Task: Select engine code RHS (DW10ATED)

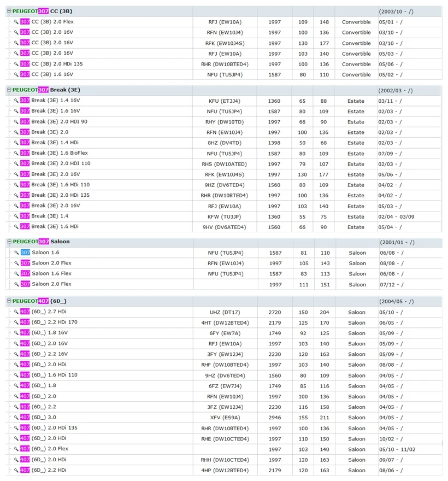Action: [225, 164]
